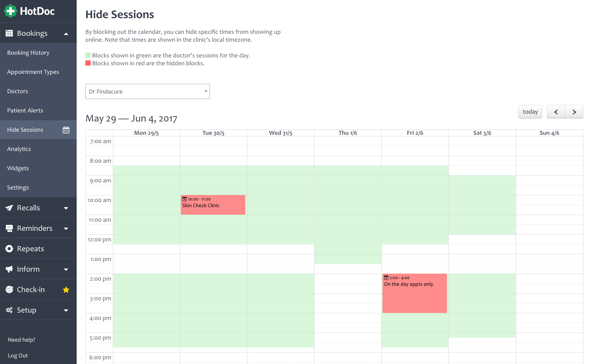592x364 pixels.
Task: Click the Recalls paper plane icon
Action: click(9, 208)
